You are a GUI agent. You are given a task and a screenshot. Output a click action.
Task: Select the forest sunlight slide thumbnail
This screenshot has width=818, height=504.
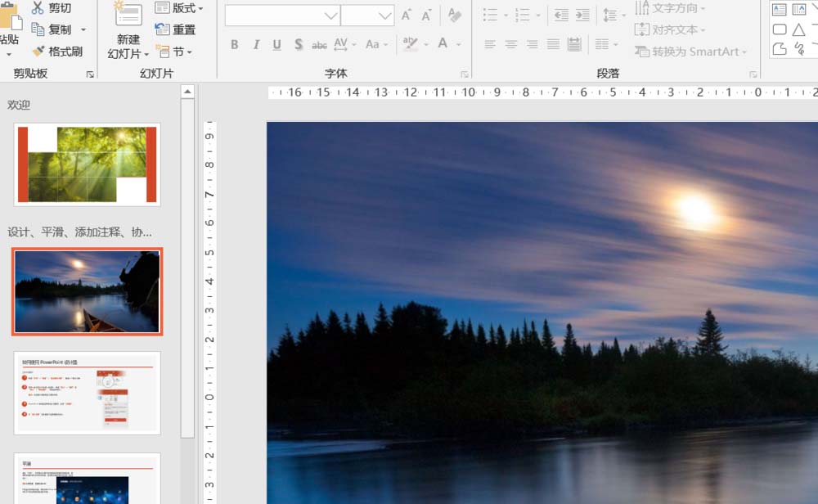click(88, 164)
